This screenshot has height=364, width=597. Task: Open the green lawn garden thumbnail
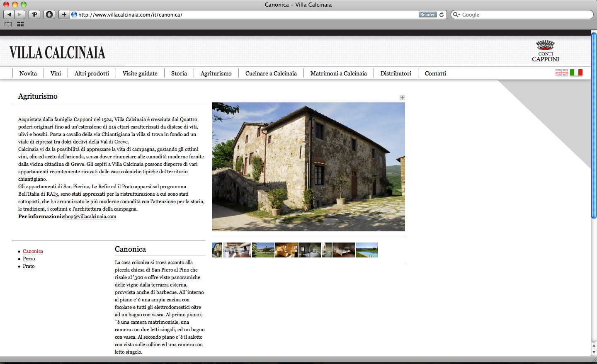(263, 250)
